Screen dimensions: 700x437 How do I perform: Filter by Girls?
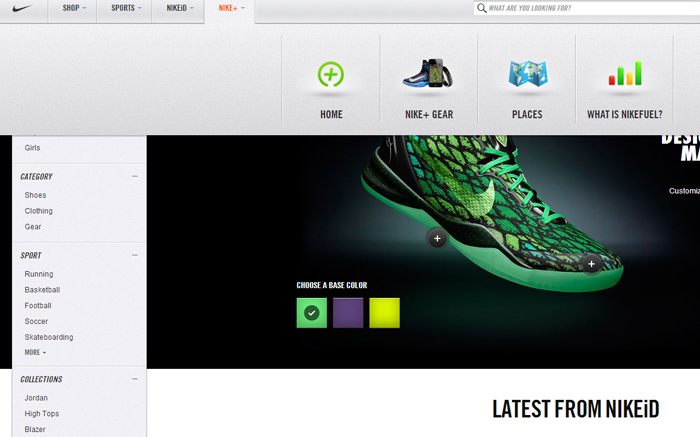[32, 148]
